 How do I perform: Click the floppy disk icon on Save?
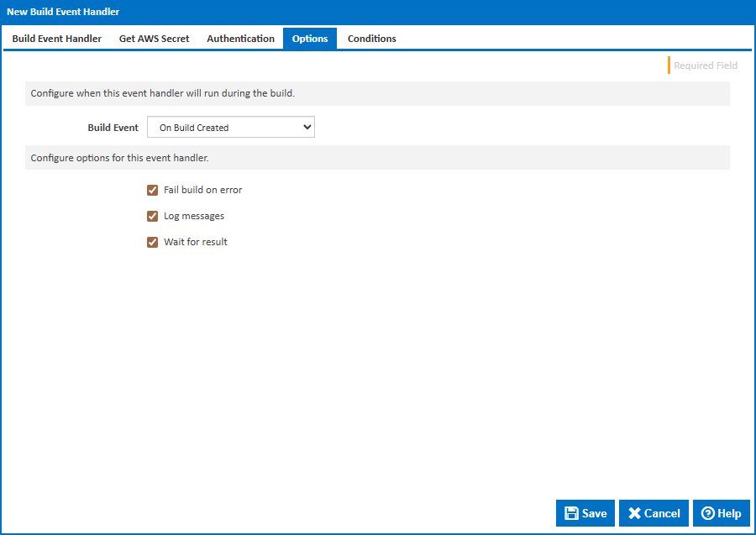click(571, 513)
